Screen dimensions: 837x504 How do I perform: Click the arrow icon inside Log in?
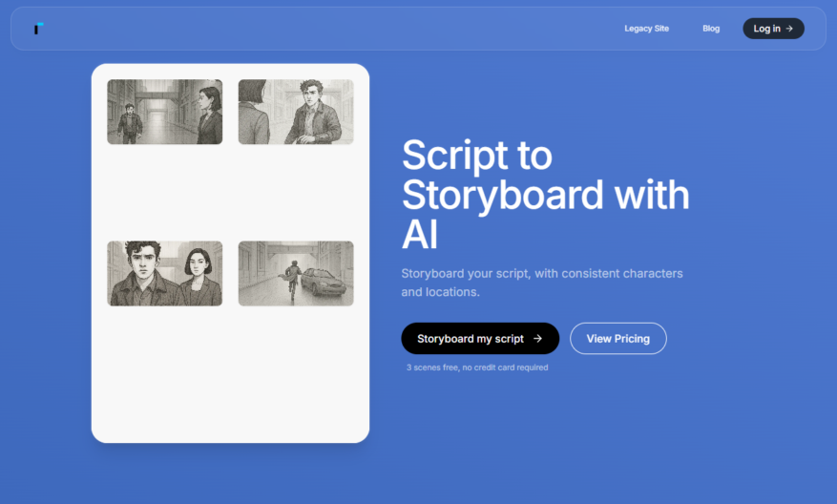click(789, 29)
